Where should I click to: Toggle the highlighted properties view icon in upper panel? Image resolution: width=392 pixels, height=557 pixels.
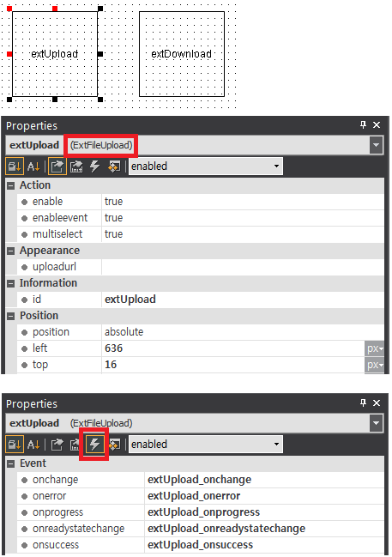(57, 166)
